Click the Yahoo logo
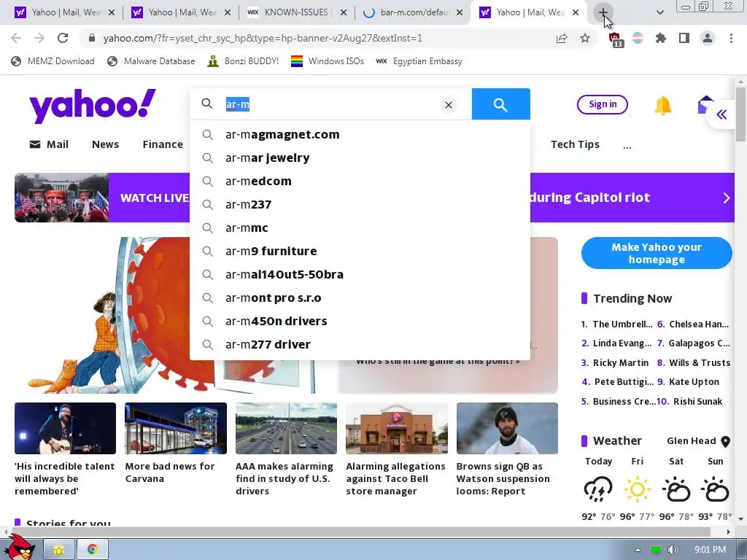This screenshot has height=560, width=747. [x=93, y=105]
